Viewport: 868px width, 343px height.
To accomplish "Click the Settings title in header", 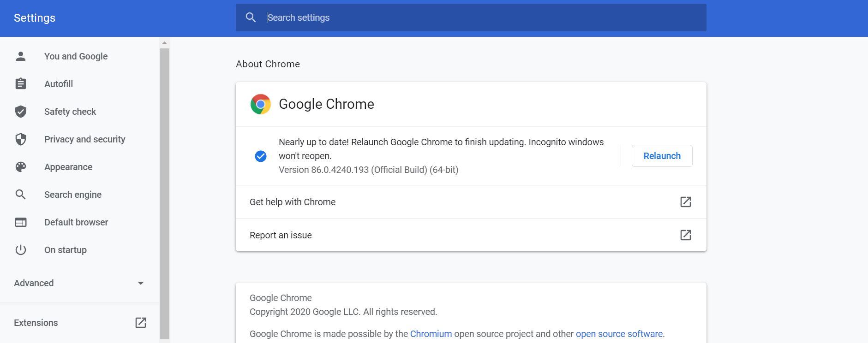I will click(35, 18).
